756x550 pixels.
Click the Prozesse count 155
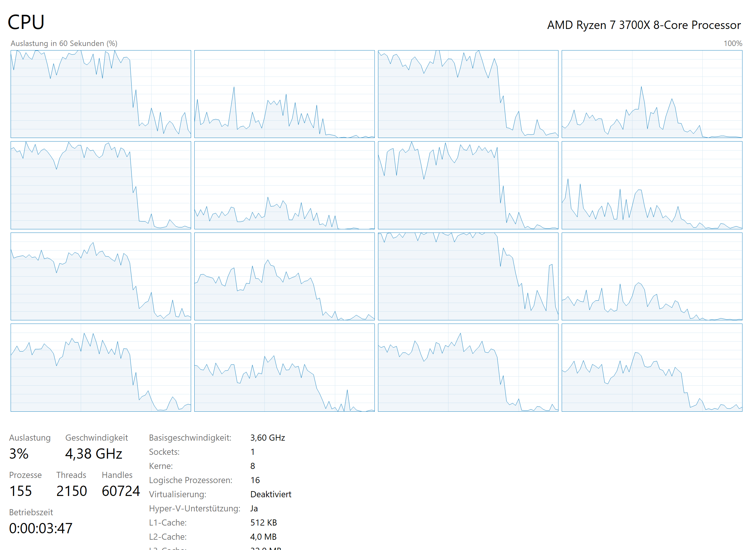(x=21, y=491)
